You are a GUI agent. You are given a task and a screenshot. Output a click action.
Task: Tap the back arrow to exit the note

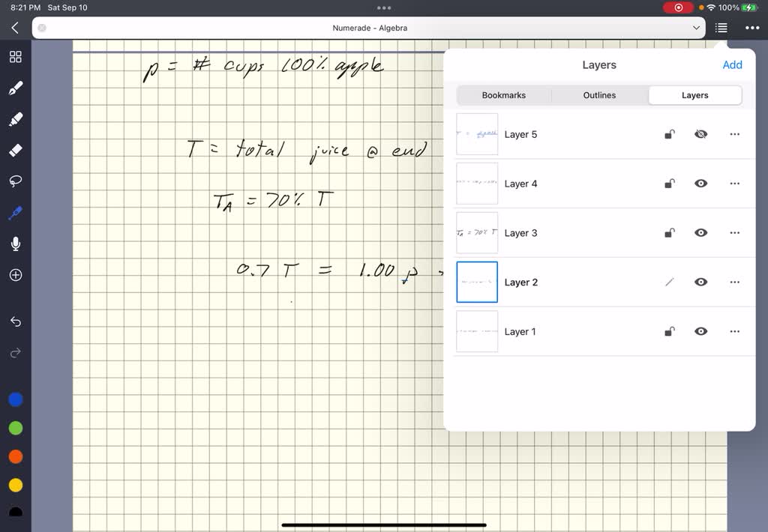pyautogui.click(x=15, y=28)
